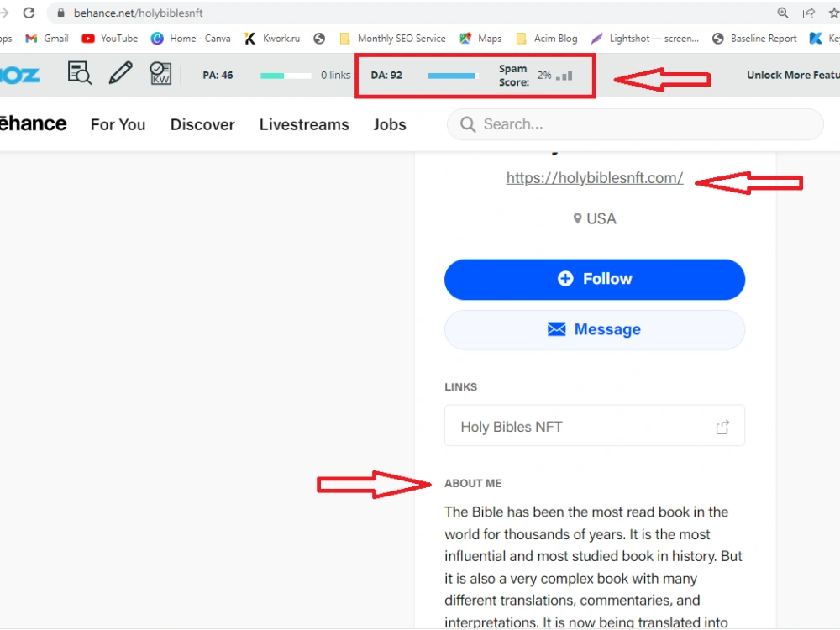Open the Home - Canva bookmark
The width and height of the screenshot is (840, 630).
tap(191, 39)
